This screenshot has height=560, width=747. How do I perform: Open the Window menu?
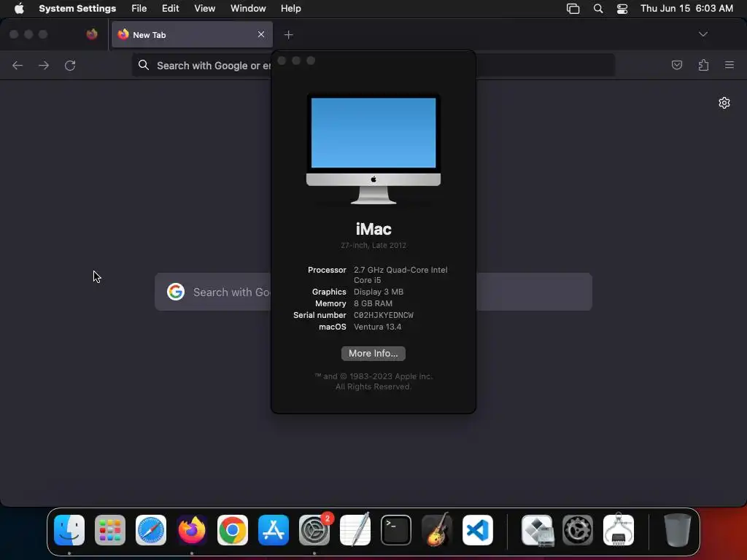(x=248, y=9)
